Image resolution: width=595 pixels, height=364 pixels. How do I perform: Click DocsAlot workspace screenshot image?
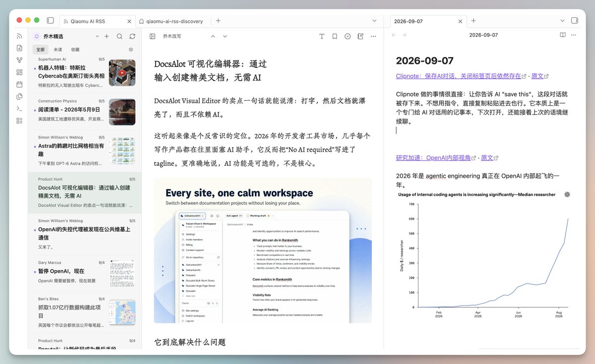click(x=263, y=250)
